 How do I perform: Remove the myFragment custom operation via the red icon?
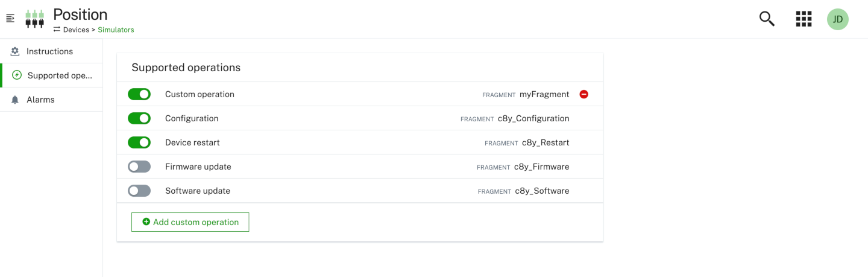[583, 94]
